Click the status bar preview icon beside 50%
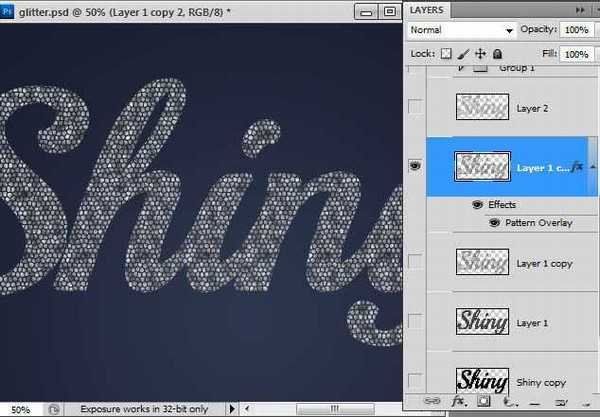This screenshot has height=417, width=600. tap(54, 409)
